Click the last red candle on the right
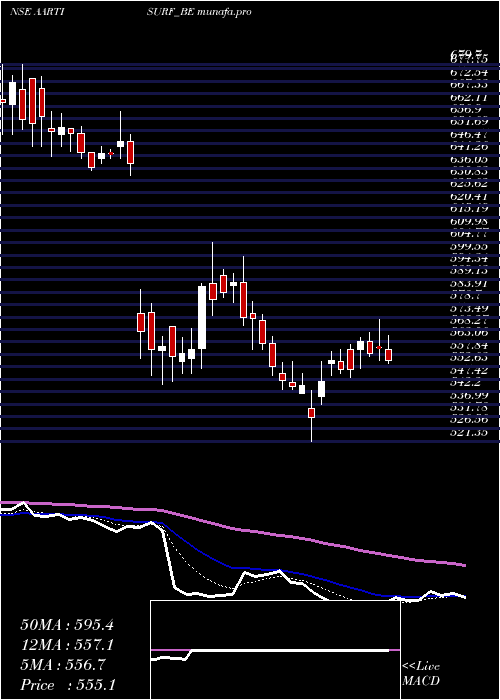Viewport: 500px width, 700px height. point(388,355)
